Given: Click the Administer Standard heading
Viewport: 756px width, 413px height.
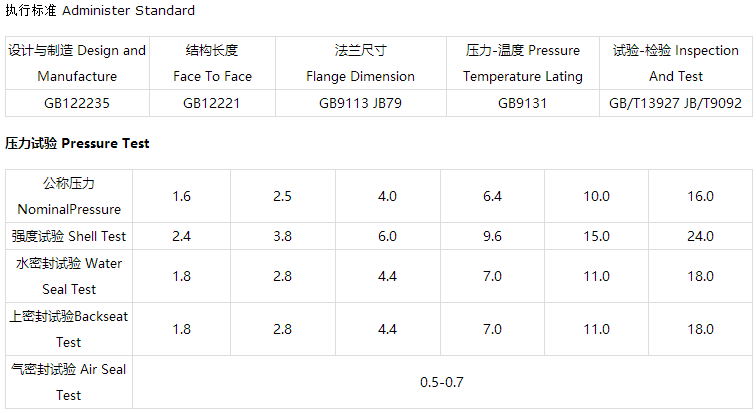Looking at the screenshot, I should pos(100,11).
